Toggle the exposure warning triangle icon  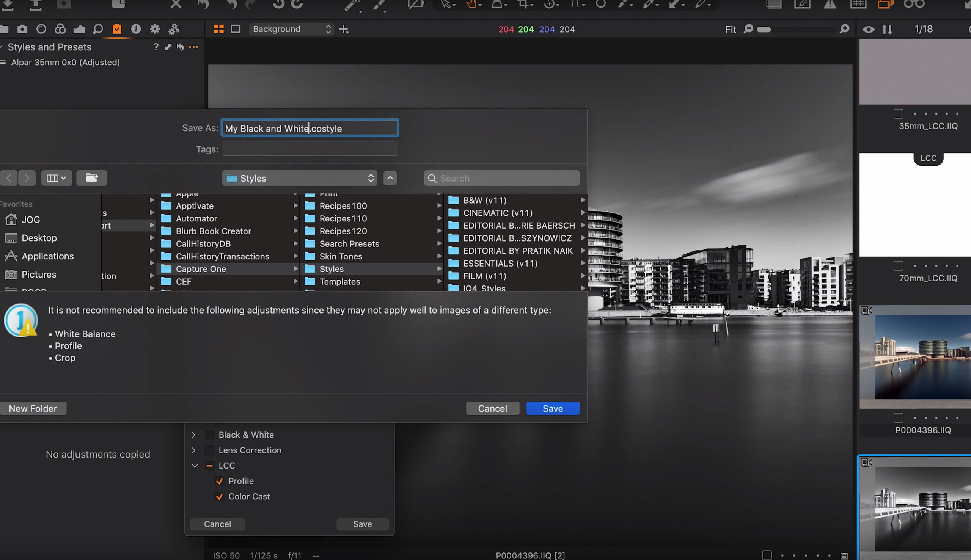(x=830, y=5)
